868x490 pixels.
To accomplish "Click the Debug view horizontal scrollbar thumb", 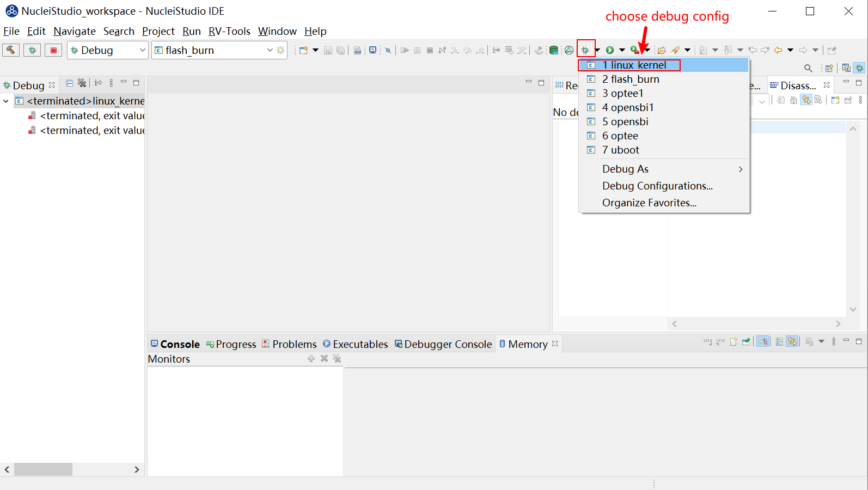I will click(x=43, y=469).
